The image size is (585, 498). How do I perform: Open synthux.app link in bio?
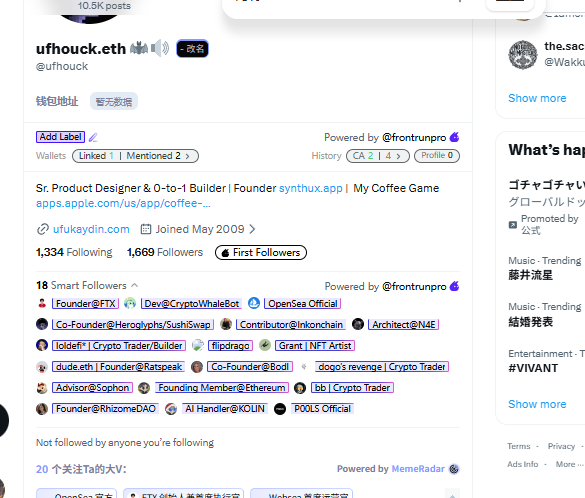pos(311,188)
